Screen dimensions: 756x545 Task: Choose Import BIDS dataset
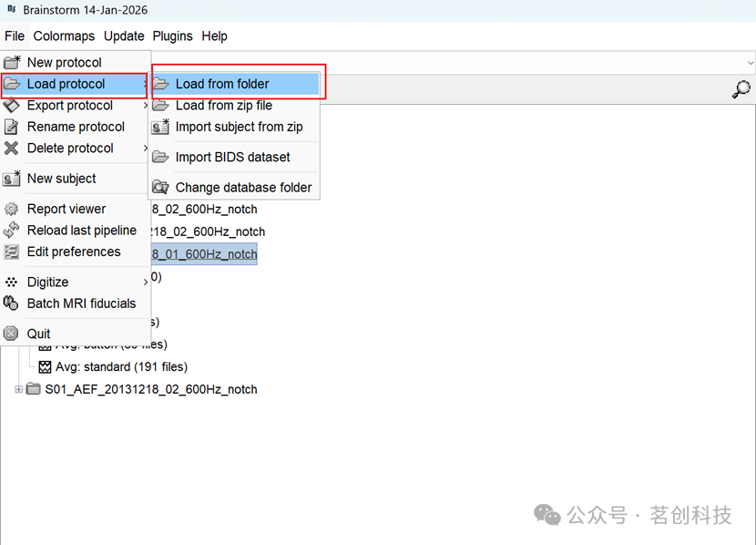(x=236, y=158)
